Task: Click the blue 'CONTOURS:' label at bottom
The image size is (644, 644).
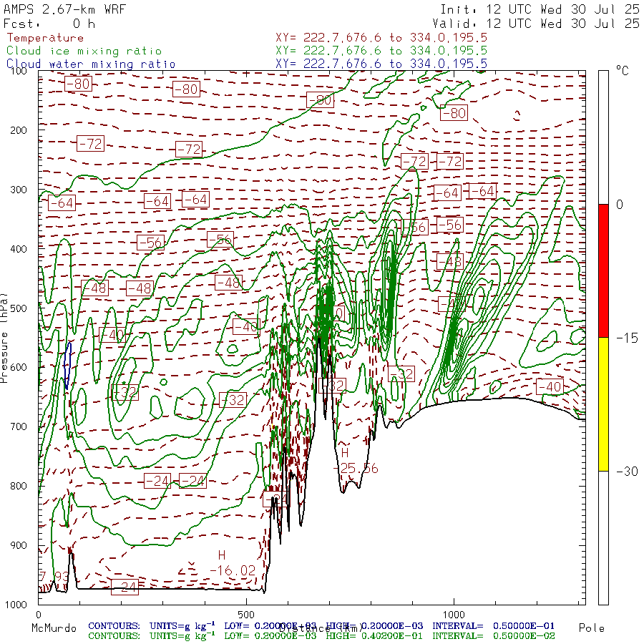Action: [x=114, y=626]
